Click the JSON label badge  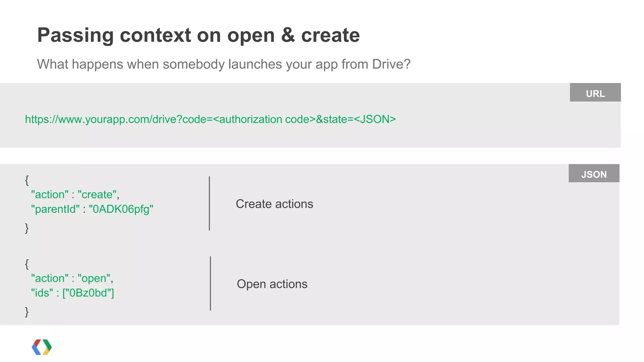click(x=594, y=173)
